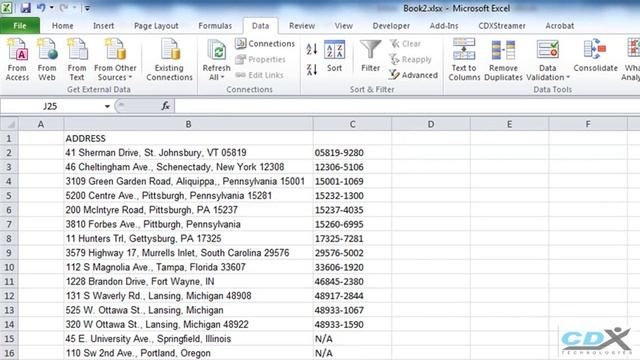The image size is (640, 360).
Task: Open the Developer tab
Action: click(x=391, y=26)
